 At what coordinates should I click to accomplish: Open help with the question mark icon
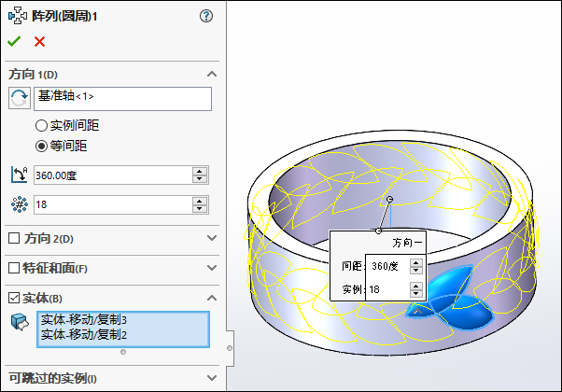[x=206, y=16]
